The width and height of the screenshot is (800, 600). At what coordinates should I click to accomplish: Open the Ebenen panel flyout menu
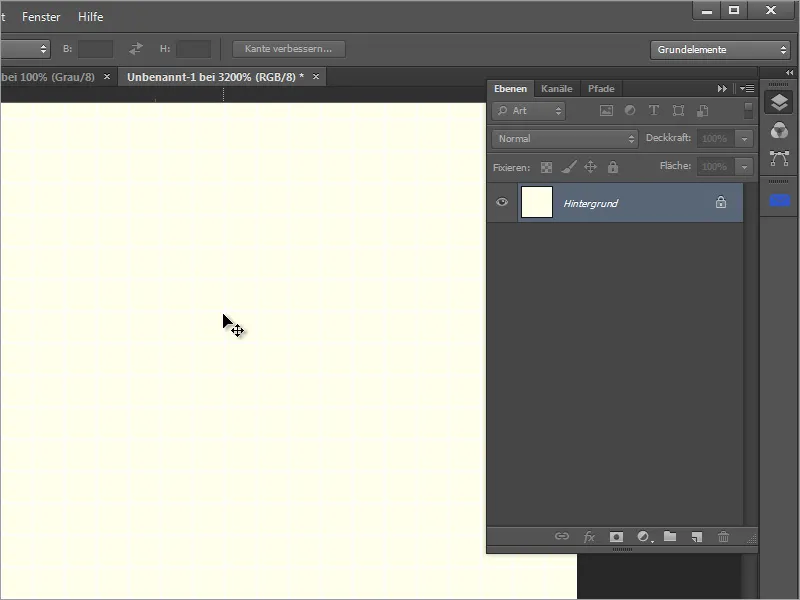point(747,89)
